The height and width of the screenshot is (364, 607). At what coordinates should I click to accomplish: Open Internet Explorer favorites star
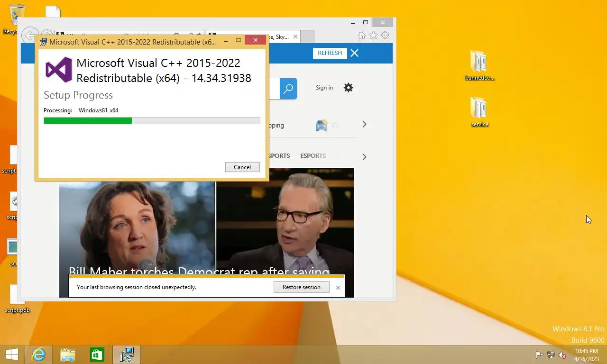click(374, 36)
